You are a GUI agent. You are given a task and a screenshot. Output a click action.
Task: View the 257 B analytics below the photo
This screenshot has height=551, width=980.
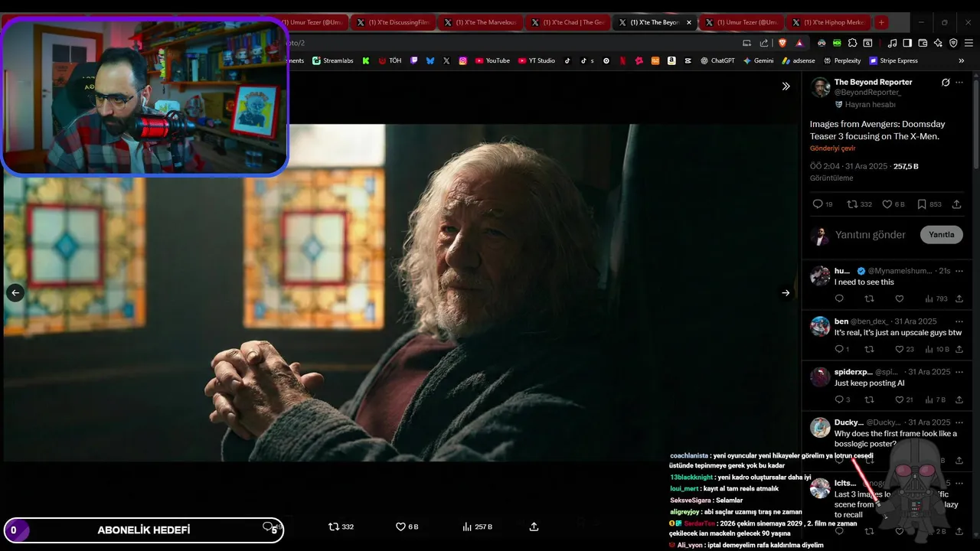477,527
